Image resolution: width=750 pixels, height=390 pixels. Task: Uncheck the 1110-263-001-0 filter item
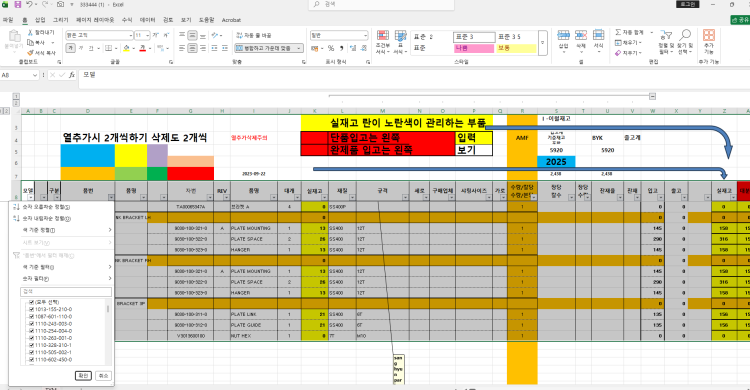[x=32, y=338]
